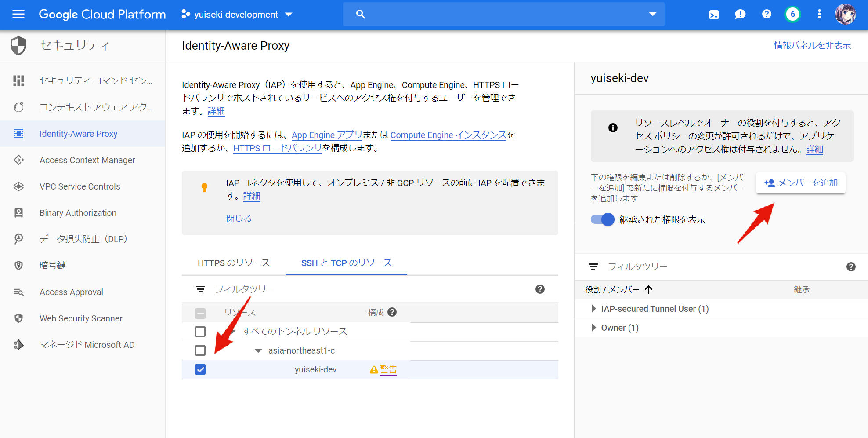Click the Binary Authorization icon
The height and width of the screenshot is (438, 868).
(18, 213)
